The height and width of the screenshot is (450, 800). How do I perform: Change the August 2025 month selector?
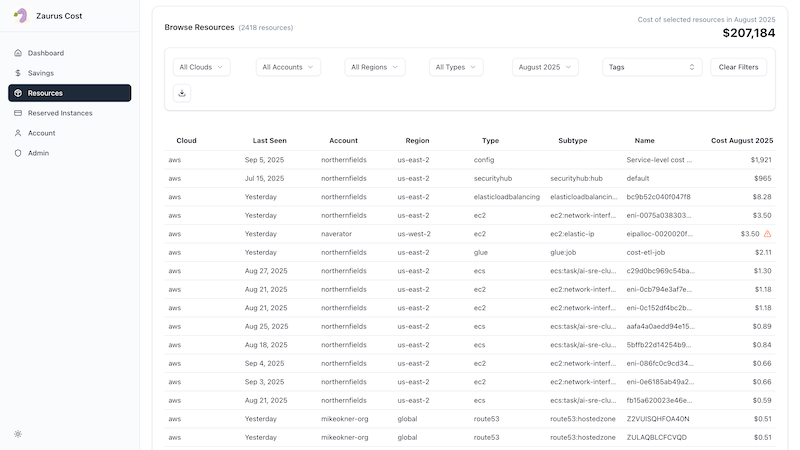[x=545, y=67]
